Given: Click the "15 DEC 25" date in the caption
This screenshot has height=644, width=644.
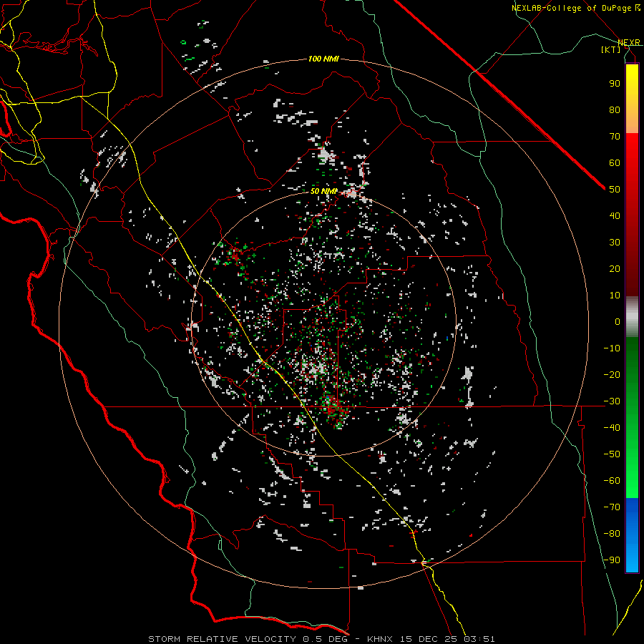Looking at the screenshot, I should click(429, 639).
